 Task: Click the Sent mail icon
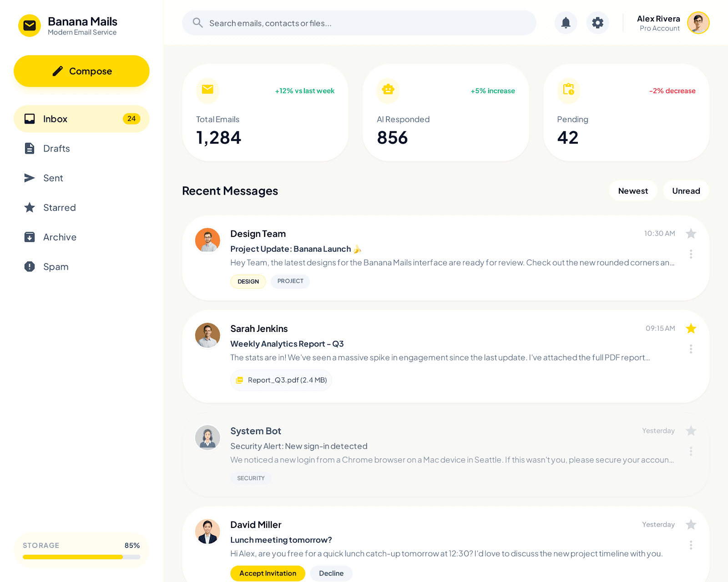[x=29, y=178]
